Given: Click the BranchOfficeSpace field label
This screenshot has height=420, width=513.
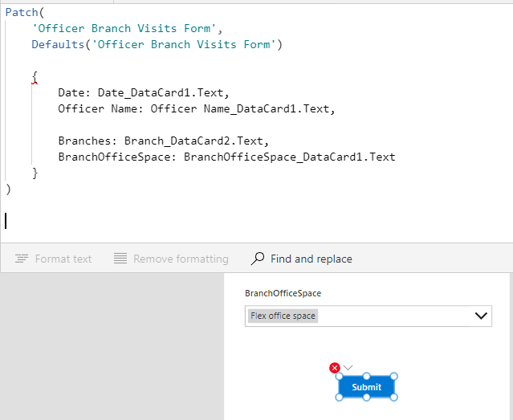Looking at the screenshot, I should coord(283,293).
